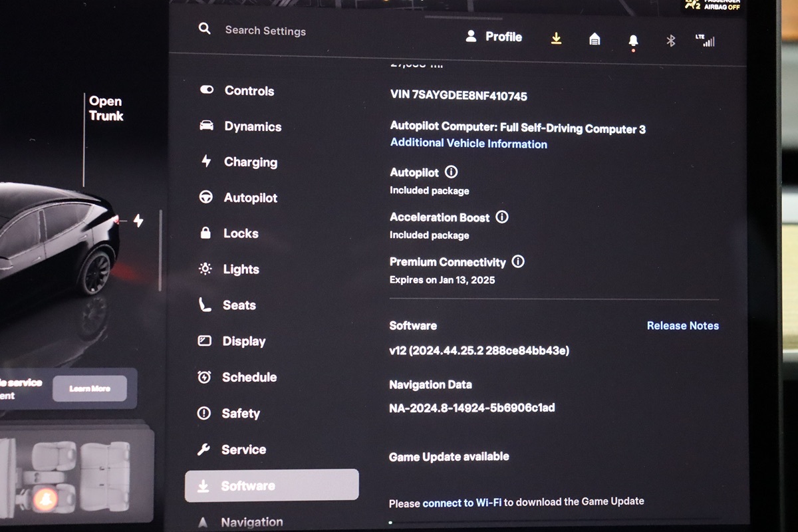This screenshot has height=532, width=798.
Task: Tap the notifications bell icon
Action: pyautogui.click(x=633, y=41)
